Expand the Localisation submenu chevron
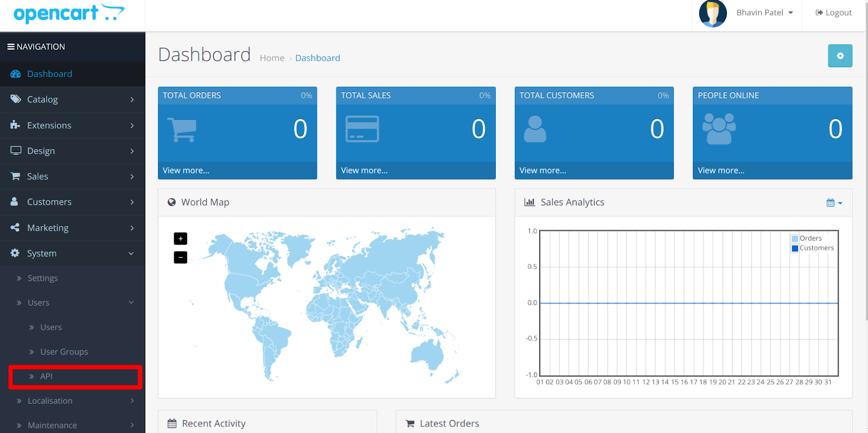Screen dimensions: 868x433 click(132, 400)
